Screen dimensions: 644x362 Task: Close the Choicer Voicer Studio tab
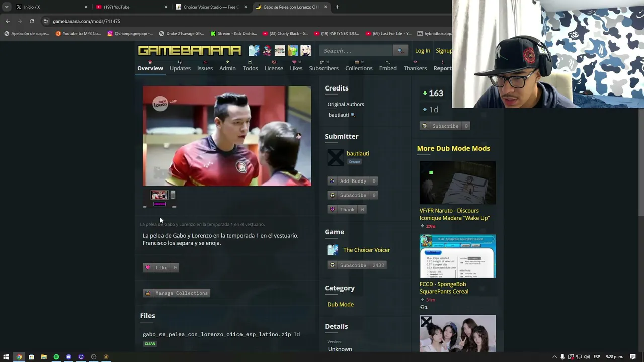click(x=246, y=7)
